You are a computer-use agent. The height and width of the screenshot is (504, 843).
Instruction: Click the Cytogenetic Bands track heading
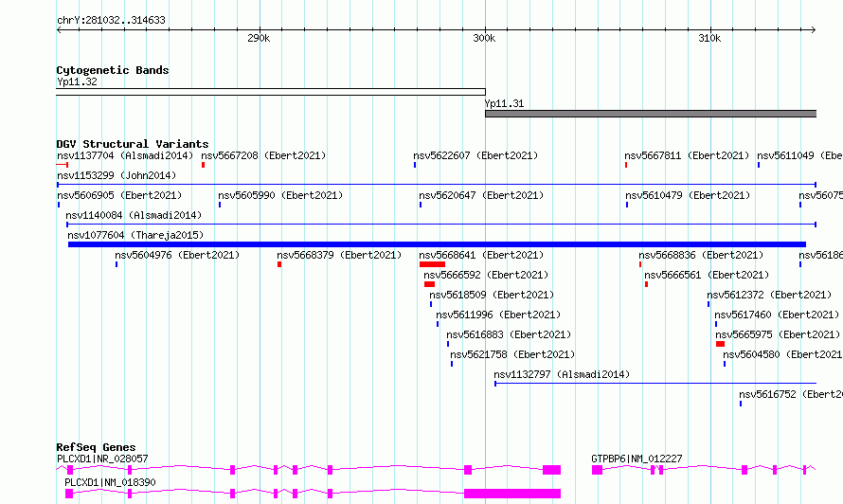[113, 70]
